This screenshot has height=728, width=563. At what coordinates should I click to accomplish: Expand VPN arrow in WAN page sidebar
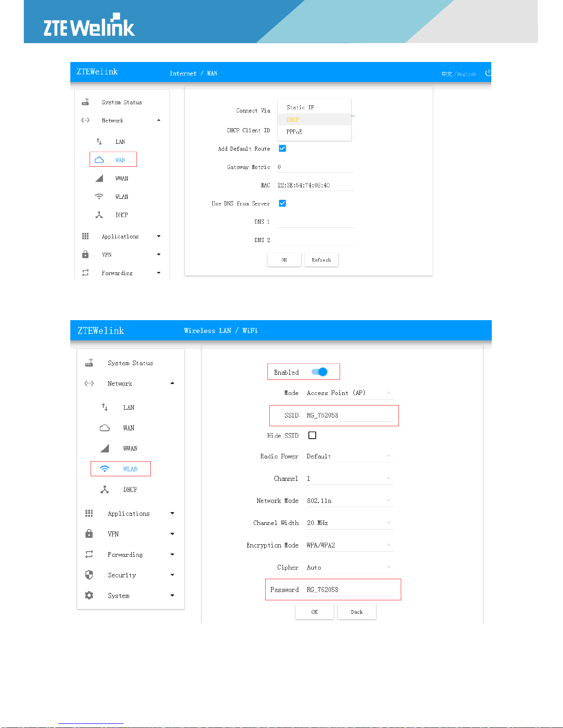click(159, 255)
